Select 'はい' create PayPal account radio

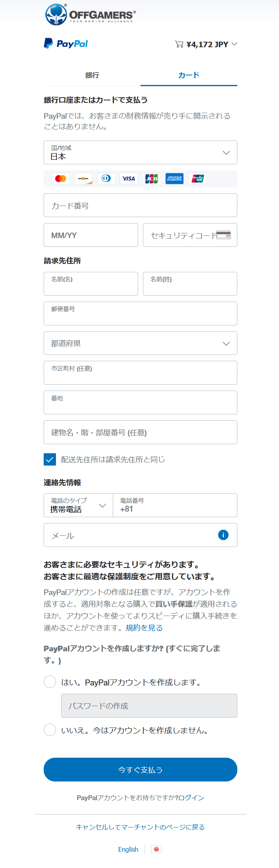[x=50, y=682]
